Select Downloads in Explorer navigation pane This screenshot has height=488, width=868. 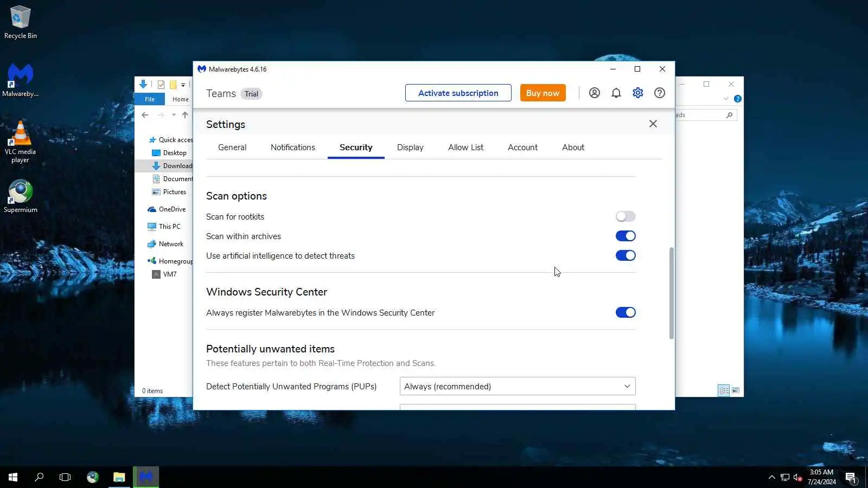[x=173, y=166]
